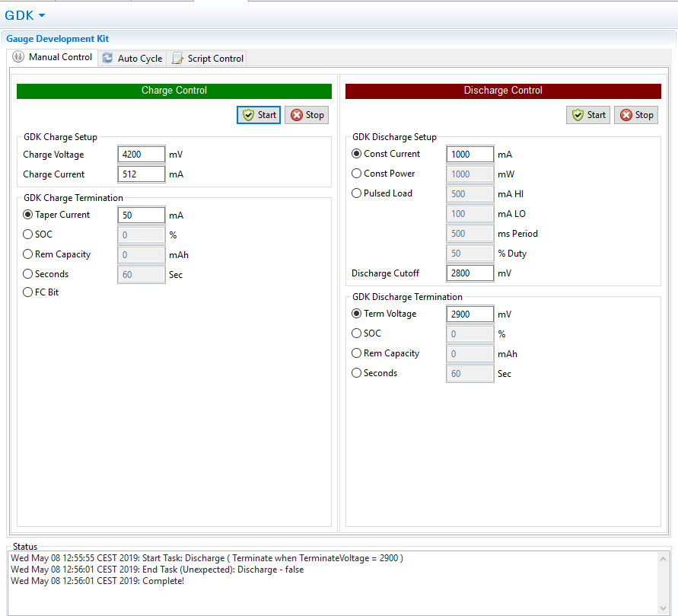Viewport: 678px width, 616px height.
Task: Click the Script Control notepad icon
Action: coord(177,58)
